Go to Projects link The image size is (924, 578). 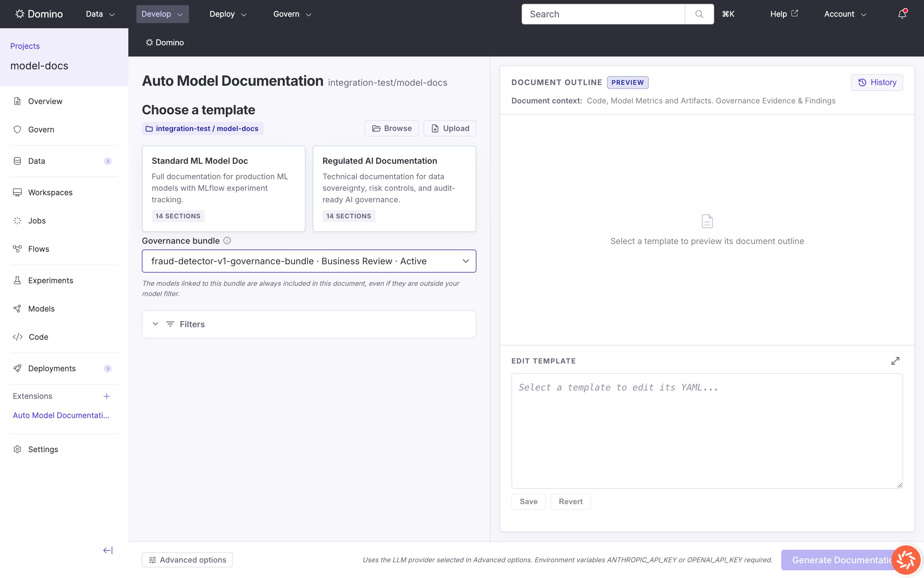(25, 46)
